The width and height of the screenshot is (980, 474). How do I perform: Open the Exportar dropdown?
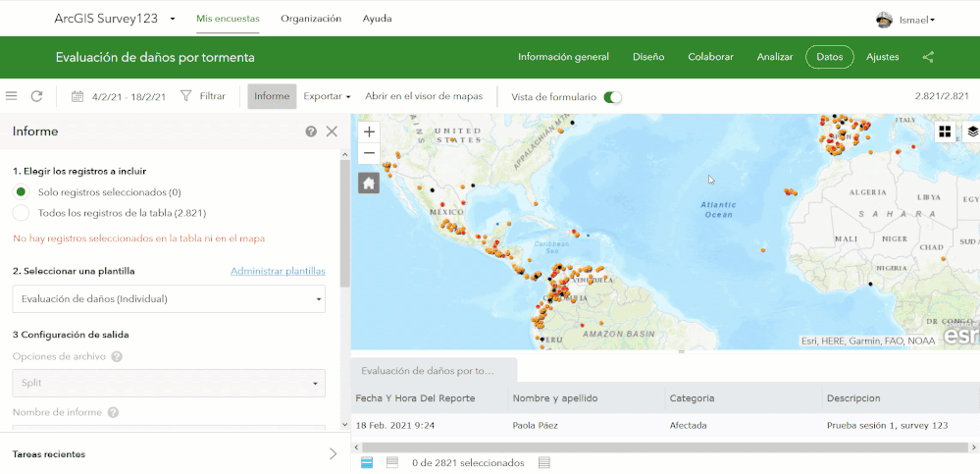click(x=327, y=96)
